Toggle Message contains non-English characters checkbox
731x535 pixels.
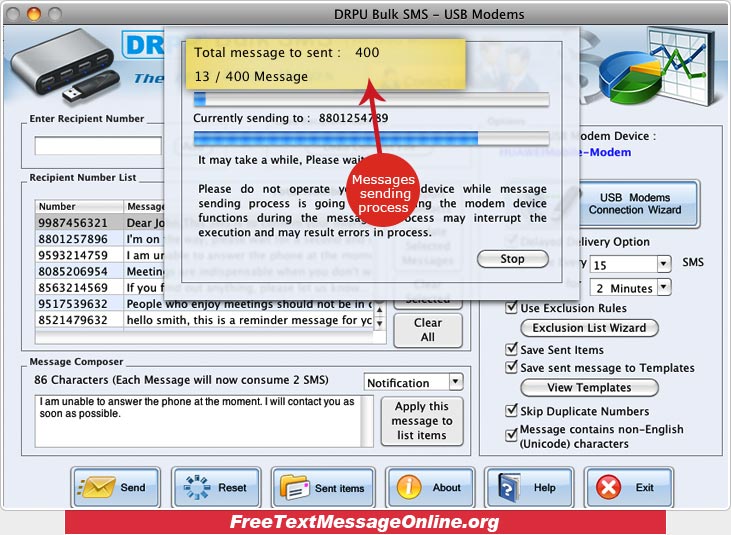[511, 435]
